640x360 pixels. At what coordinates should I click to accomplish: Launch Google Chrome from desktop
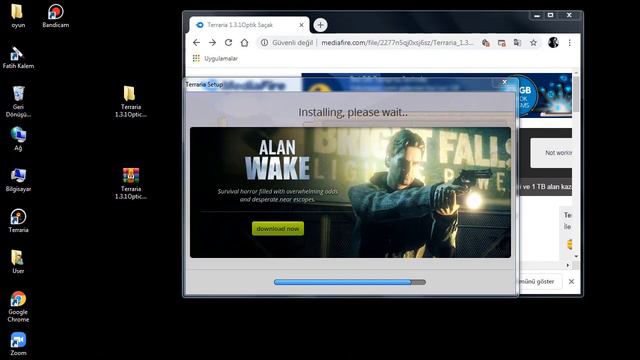[18, 306]
